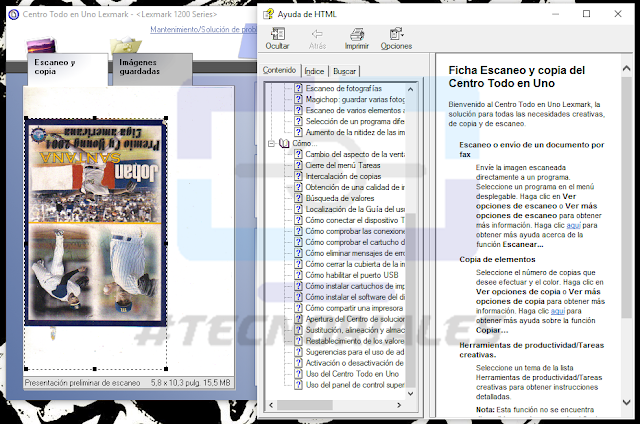The image size is (640, 424).
Task: Switch to the Escaneo y copia tab
Action: (x=67, y=67)
